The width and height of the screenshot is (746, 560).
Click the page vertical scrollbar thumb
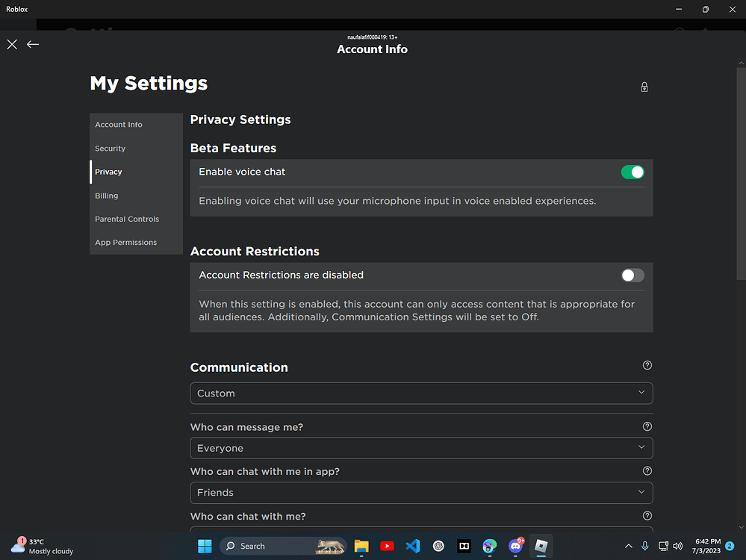(x=741, y=174)
